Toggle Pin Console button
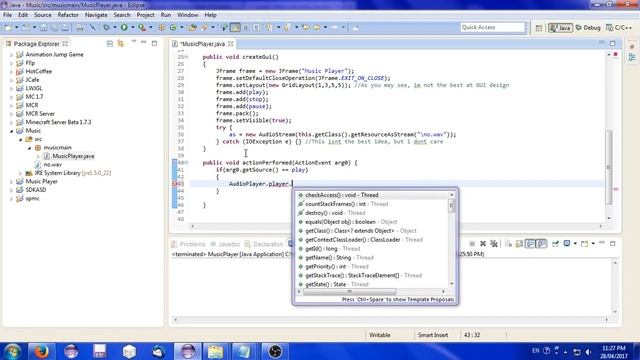This screenshot has height=360, width=640. coord(555,244)
